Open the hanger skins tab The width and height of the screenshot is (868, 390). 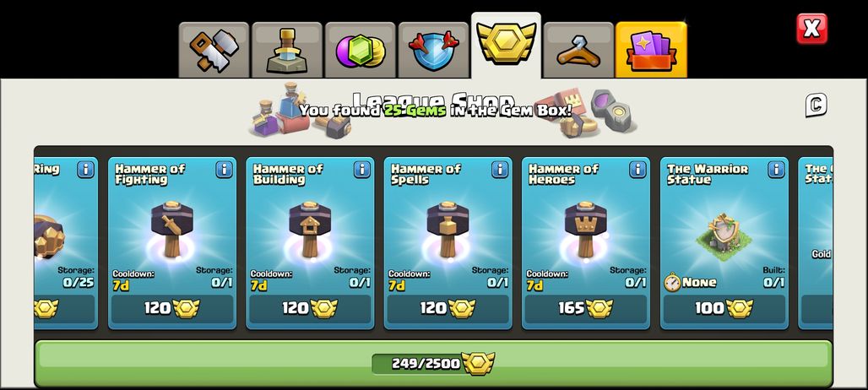[x=578, y=51]
